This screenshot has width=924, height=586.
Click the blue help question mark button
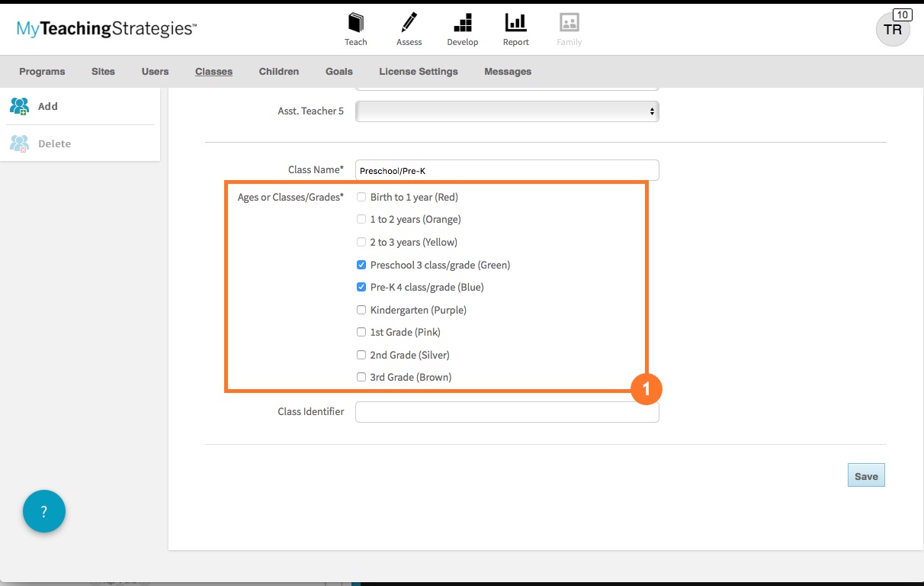click(x=44, y=511)
